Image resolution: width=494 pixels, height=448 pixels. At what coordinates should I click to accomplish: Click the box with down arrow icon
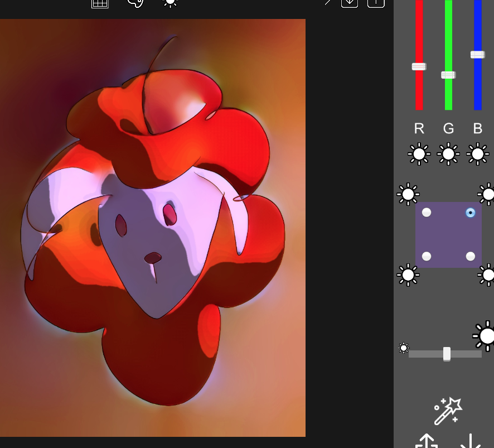pos(350,3)
